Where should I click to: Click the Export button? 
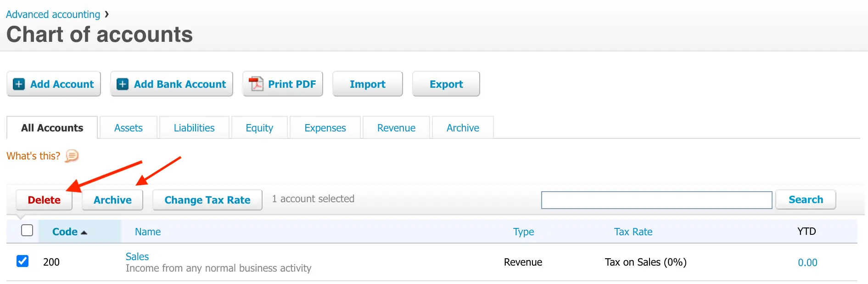pos(446,84)
